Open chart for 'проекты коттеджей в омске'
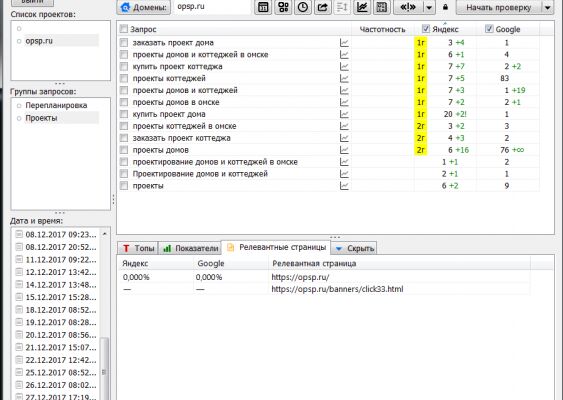 [x=344, y=126]
